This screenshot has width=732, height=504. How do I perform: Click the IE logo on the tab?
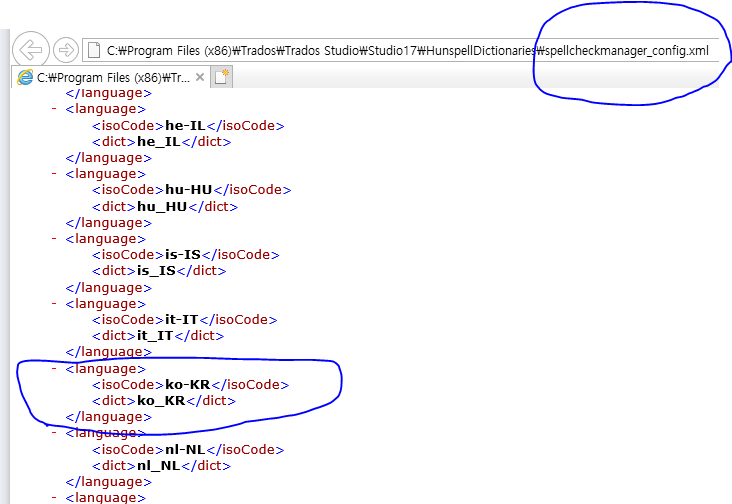click(25, 77)
